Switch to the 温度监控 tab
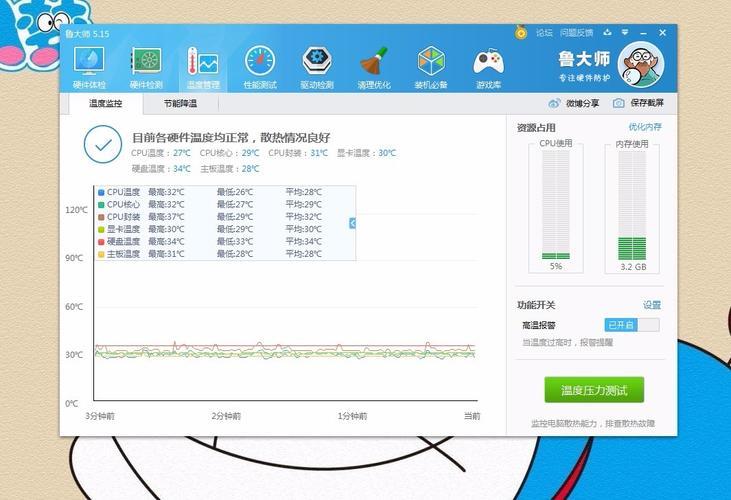This screenshot has height=500, width=731. coord(106,103)
